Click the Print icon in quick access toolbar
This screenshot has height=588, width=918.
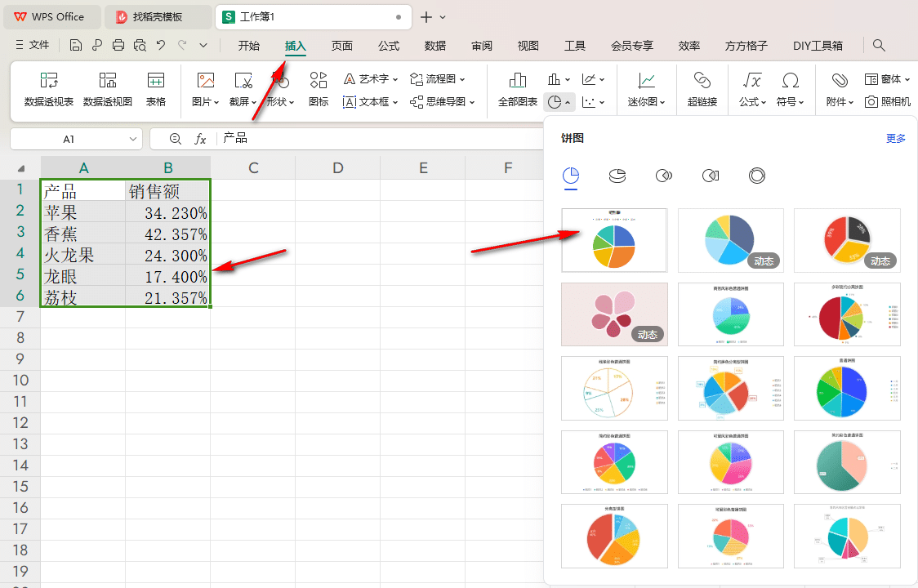click(x=118, y=45)
